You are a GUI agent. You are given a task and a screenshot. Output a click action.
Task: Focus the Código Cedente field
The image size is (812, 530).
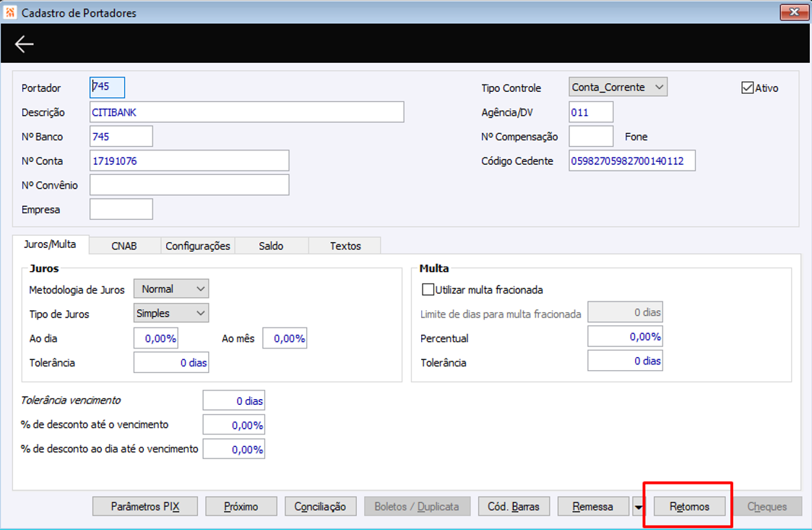click(632, 161)
